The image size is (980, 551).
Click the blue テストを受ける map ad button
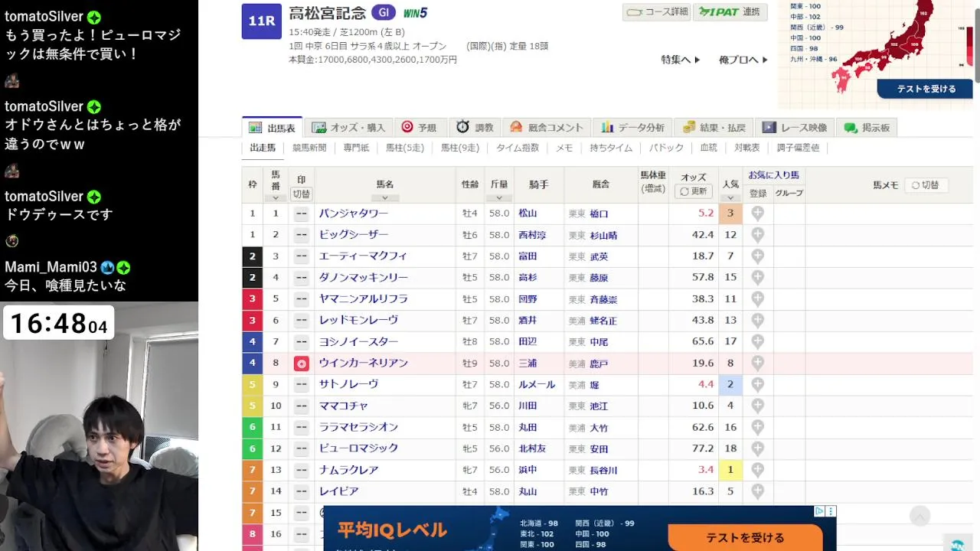926,89
